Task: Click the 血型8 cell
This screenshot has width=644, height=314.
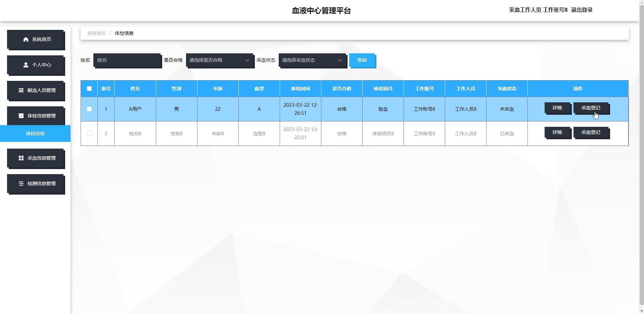Action: pos(259,134)
